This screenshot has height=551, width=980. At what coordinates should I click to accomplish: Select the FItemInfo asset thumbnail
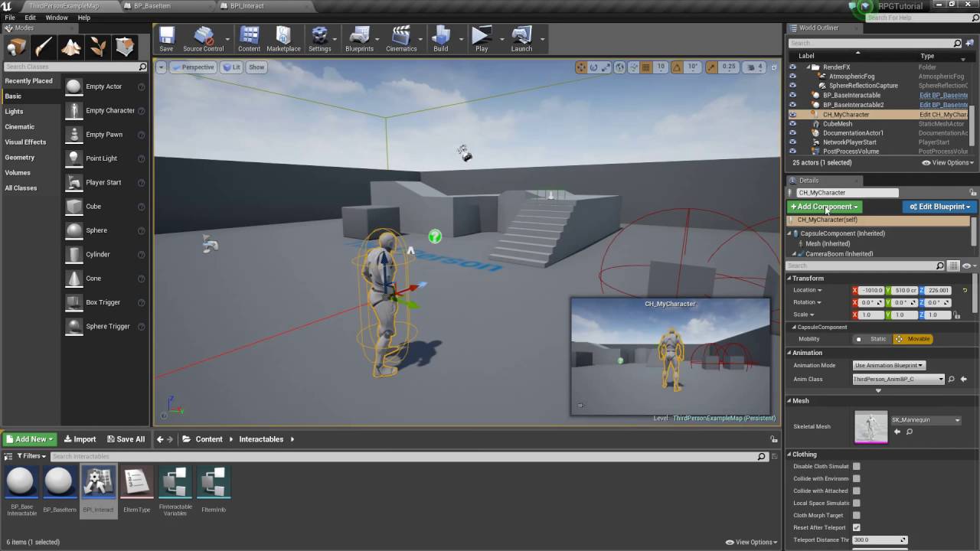213,484
